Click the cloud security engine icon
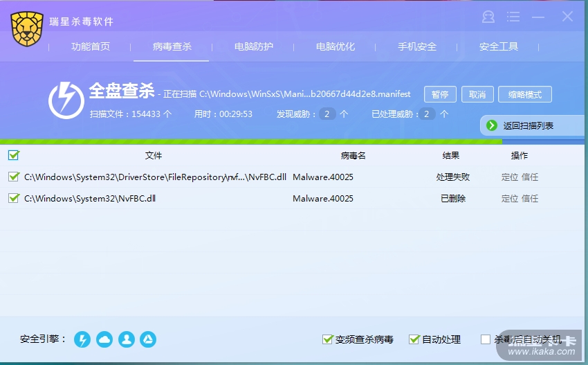Viewport: 588px width, 365px height. (x=104, y=339)
